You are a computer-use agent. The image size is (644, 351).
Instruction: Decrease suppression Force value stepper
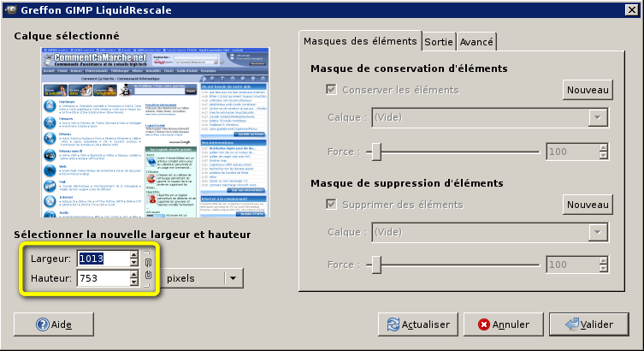click(603, 270)
